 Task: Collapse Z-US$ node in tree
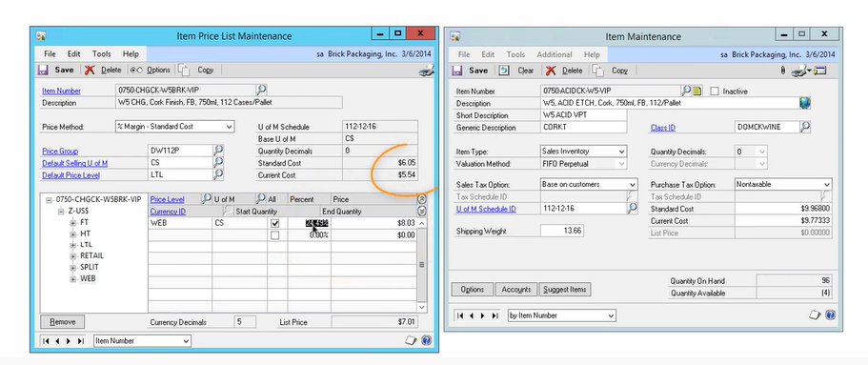(x=61, y=211)
